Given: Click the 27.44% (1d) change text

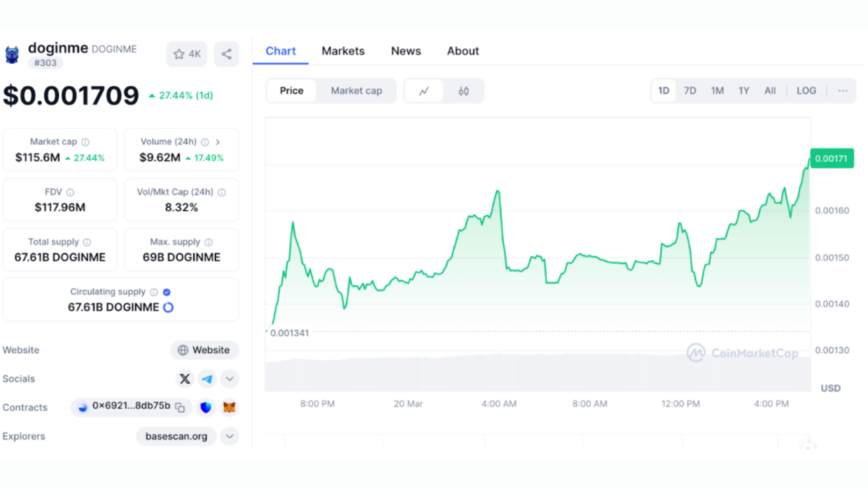Looking at the screenshot, I should [x=181, y=95].
